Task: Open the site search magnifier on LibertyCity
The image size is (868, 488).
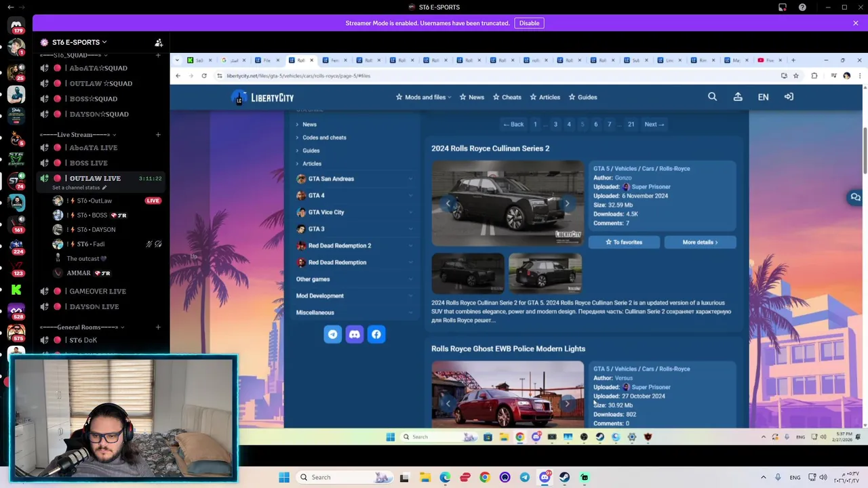Action: (x=712, y=97)
